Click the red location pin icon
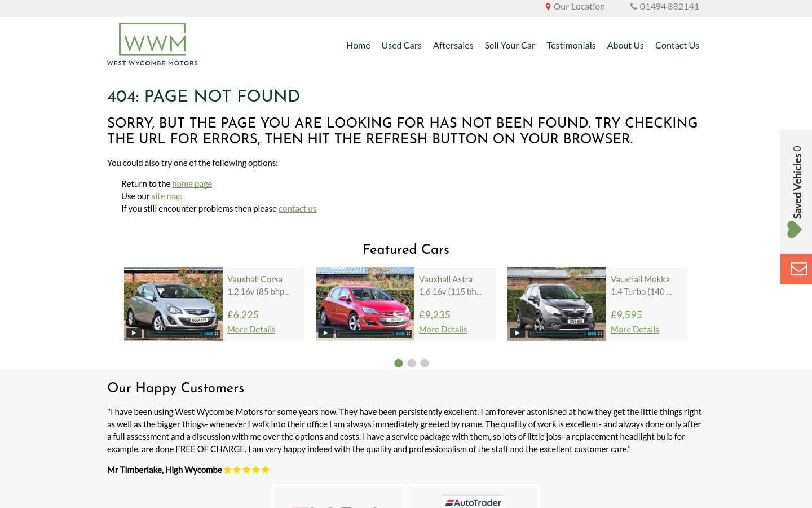 click(x=548, y=7)
